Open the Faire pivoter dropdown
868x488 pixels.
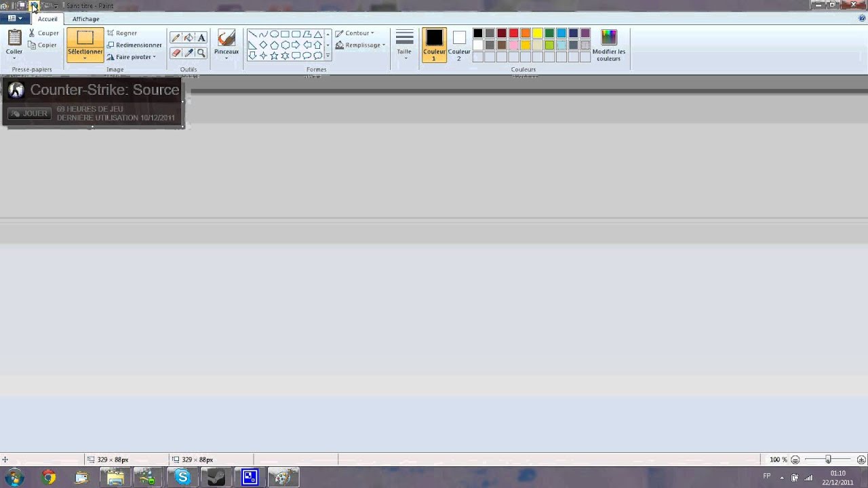pyautogui.click(x=132, y=58)
